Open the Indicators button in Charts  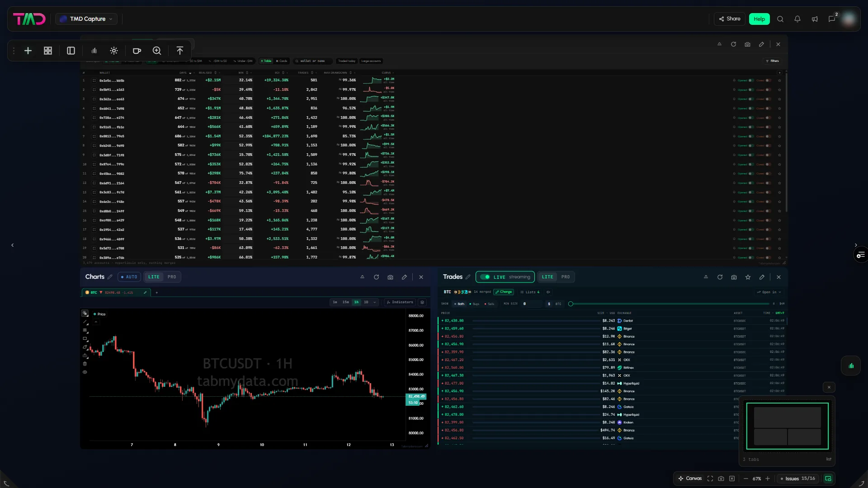pyautogui.click(x=400, y=302)
